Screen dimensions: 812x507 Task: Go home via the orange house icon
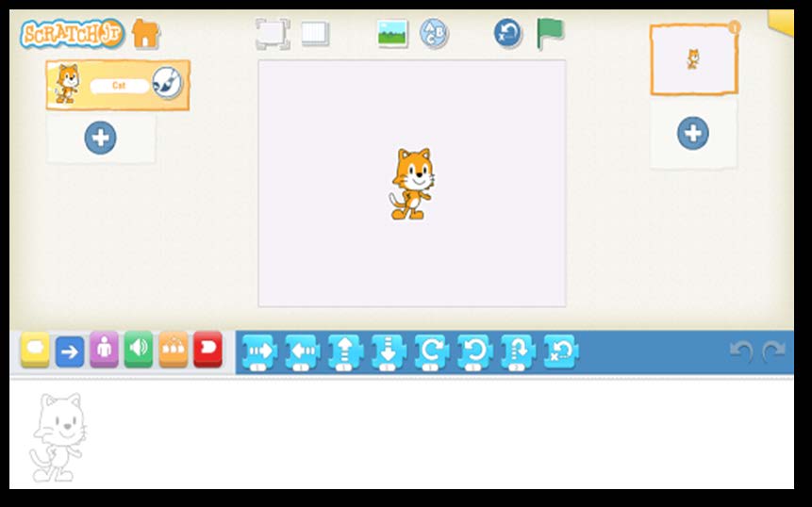pos(145,34)
